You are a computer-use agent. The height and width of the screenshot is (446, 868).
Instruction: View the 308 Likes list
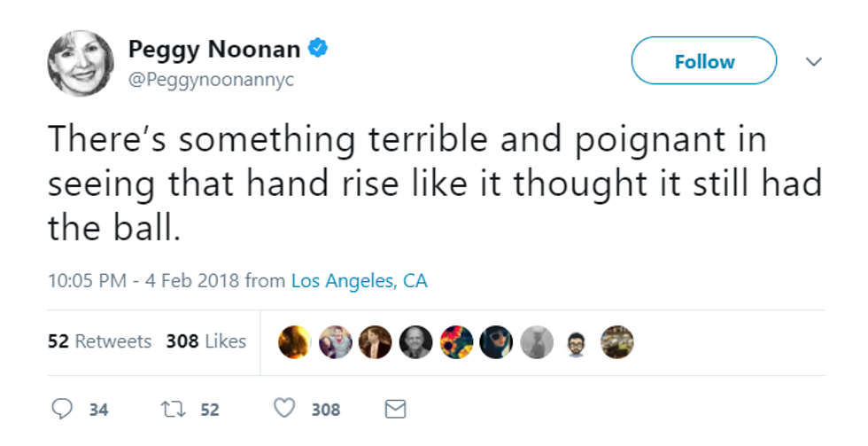pyautogui.click(x=205, y=341)
